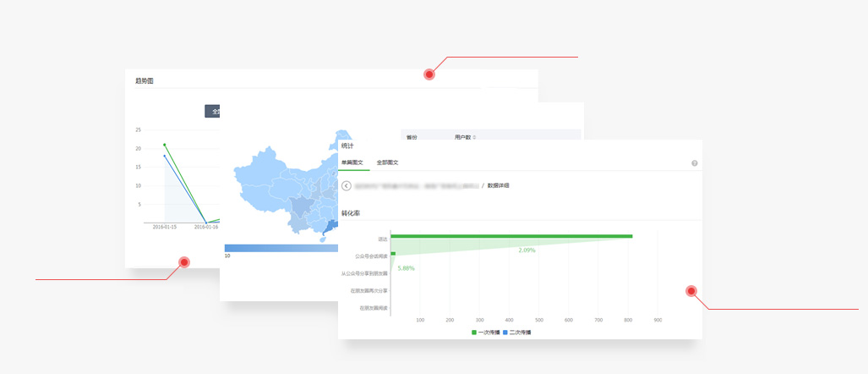Click the long green 送达 bar
Image resolution: width=868 pixels, height=374 pixels.
pos(511,236)
